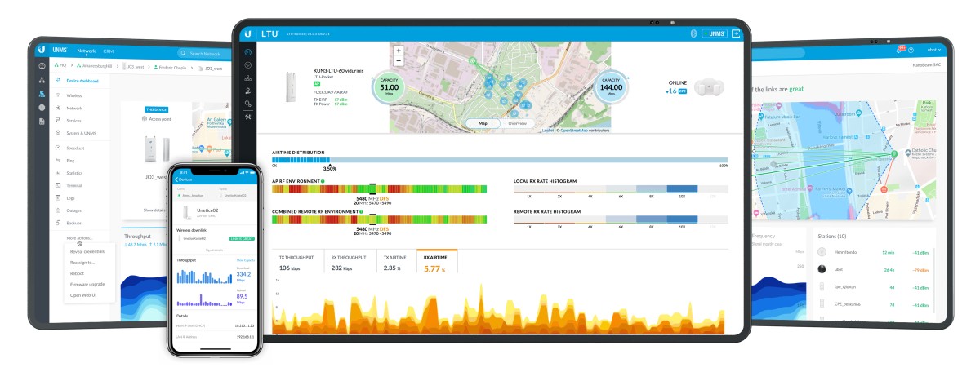The height and width of the screenshot is (372, 980).
Task: Tap the Unetice02 device image on phone
Action: 188,211
